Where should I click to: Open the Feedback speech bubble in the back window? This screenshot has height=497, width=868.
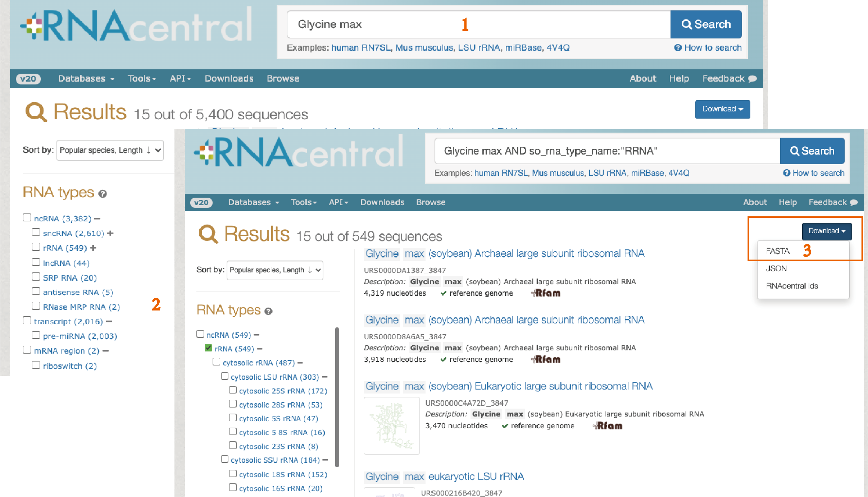point(752,79)
